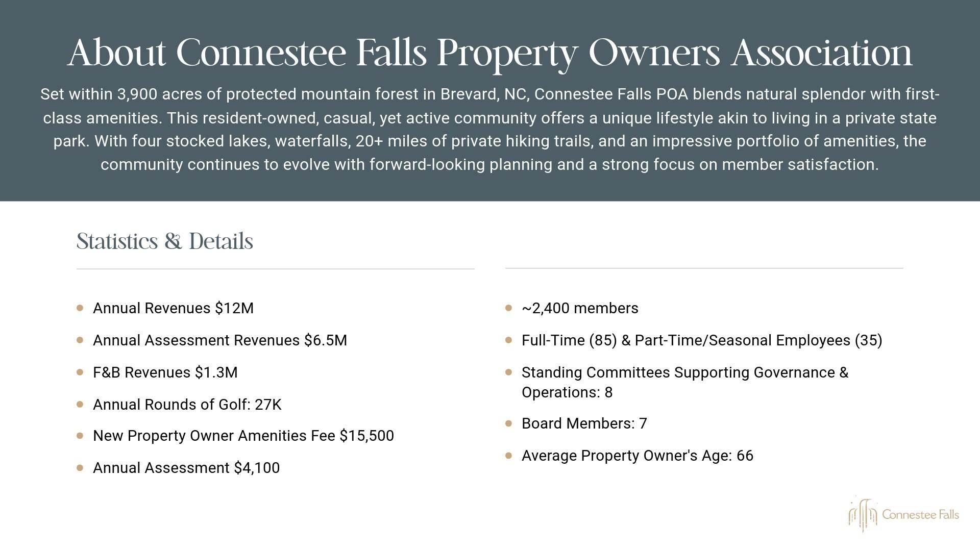Image resolution: width=980 pixels, height=551 pixels.
Task: Click the Annual Assessment Revenues $6.5M line
Action: (219, 340)
